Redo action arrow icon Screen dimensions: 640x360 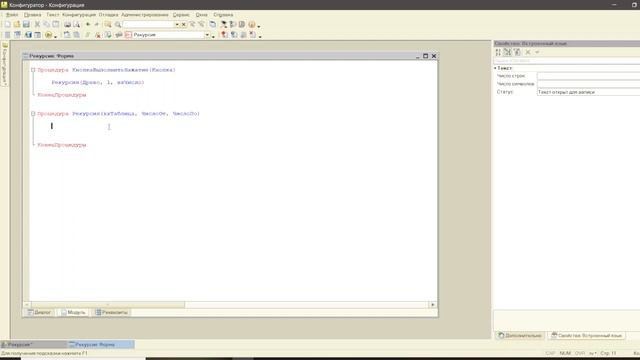(97, 24)
